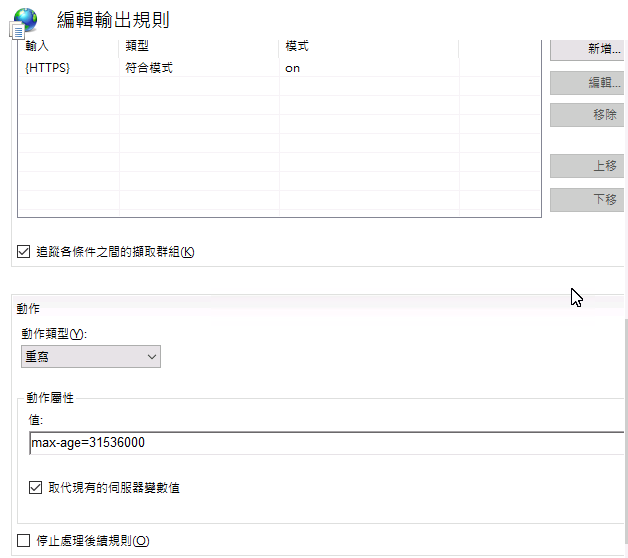Click the 新增... button
Screen dimensions: 628x558
(587, 49)
